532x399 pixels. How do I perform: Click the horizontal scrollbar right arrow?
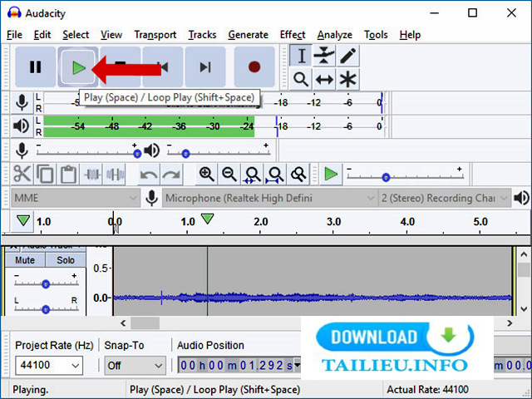pyautogui.click(x=510, y=323)
